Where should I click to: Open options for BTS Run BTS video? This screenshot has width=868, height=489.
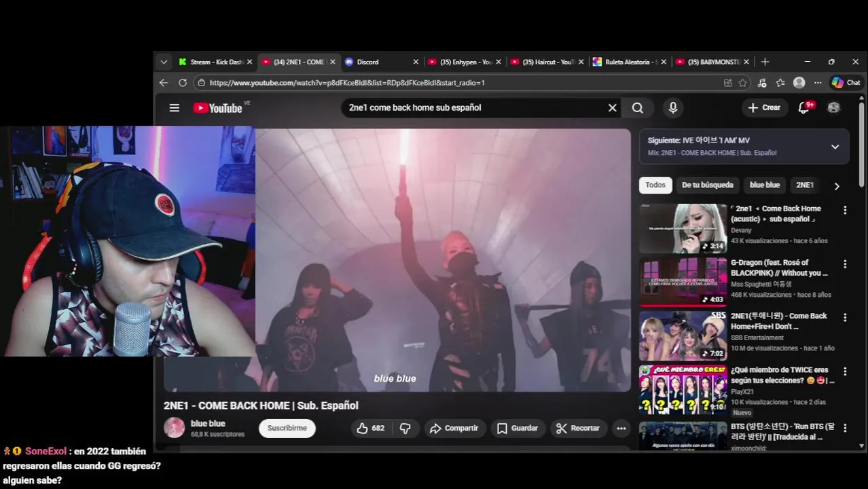pyautogui.click(x=845, y=429)
